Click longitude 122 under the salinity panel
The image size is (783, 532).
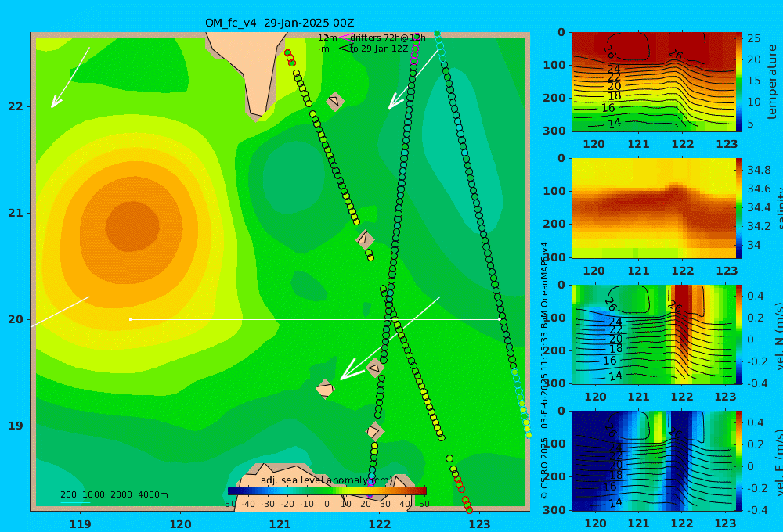(683, 271)
